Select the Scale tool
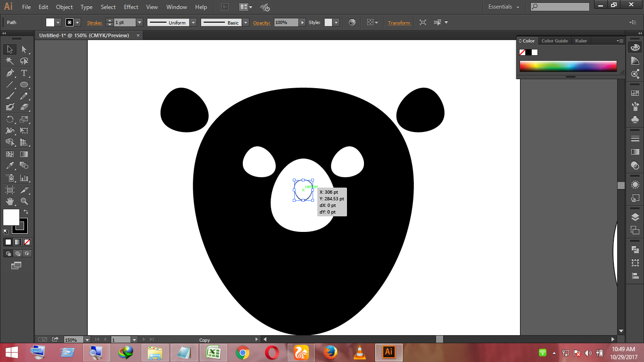The height and width of the screenshot is (362, 644). (24, 119)
